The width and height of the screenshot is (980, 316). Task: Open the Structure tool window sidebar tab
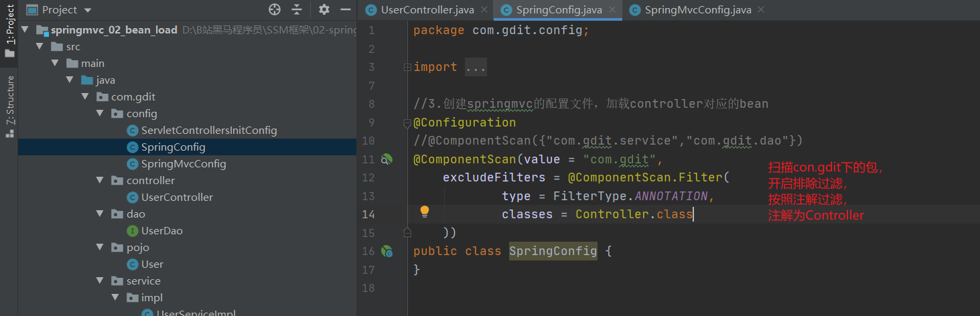(x=9, y=106)
